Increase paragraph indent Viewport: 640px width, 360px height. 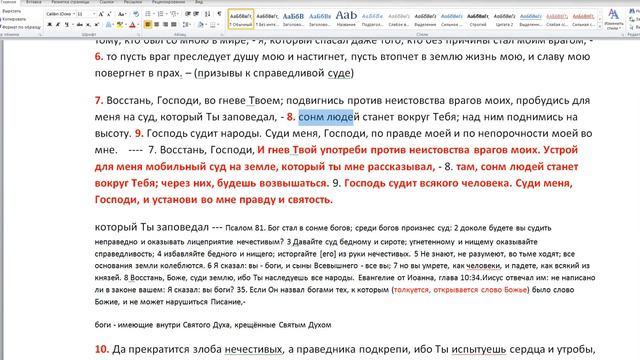[196, 14]
